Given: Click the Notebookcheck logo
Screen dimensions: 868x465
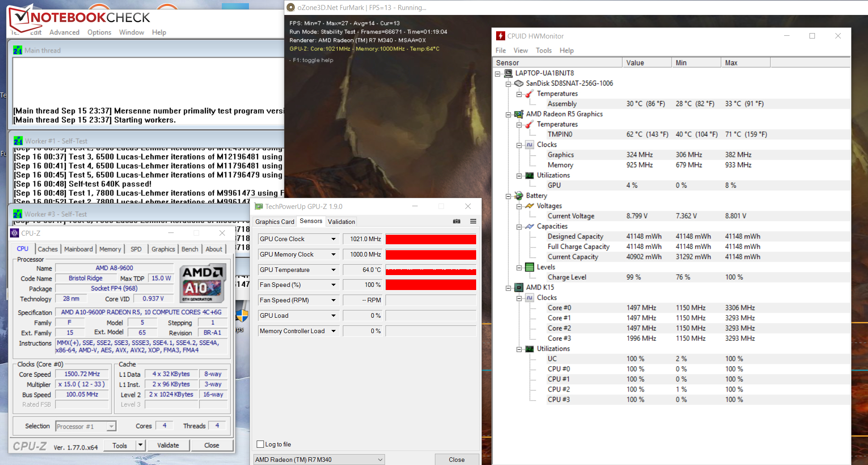Looking at the screenshot, I should pos(80,17).
